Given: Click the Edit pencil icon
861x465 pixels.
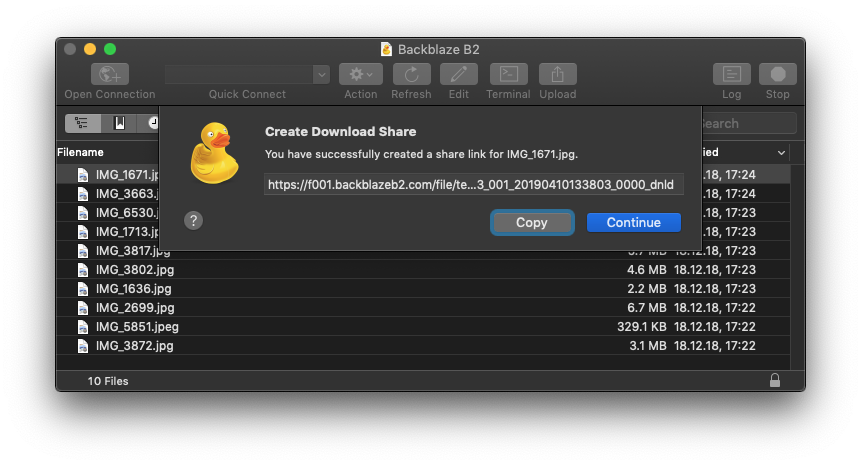Looking at the screenshot, I should [459, 74].
